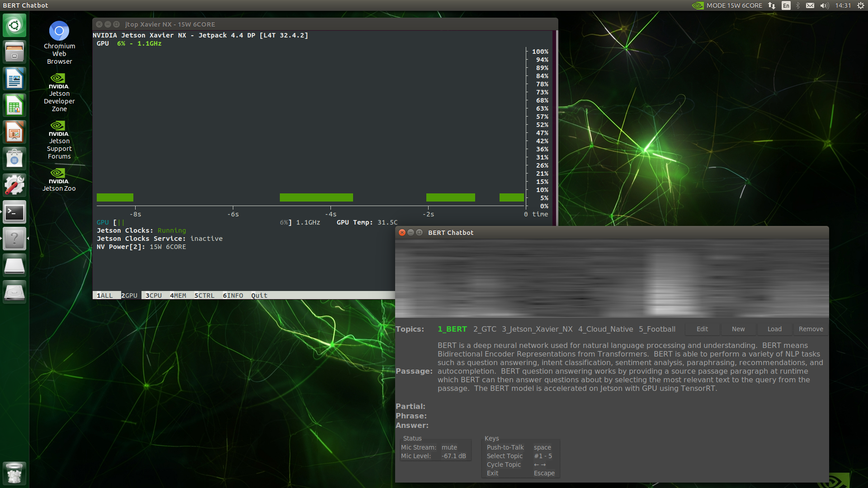The image size is (868, 488).
Task: Select the 2_GTC topic
Action: (485, 329)
